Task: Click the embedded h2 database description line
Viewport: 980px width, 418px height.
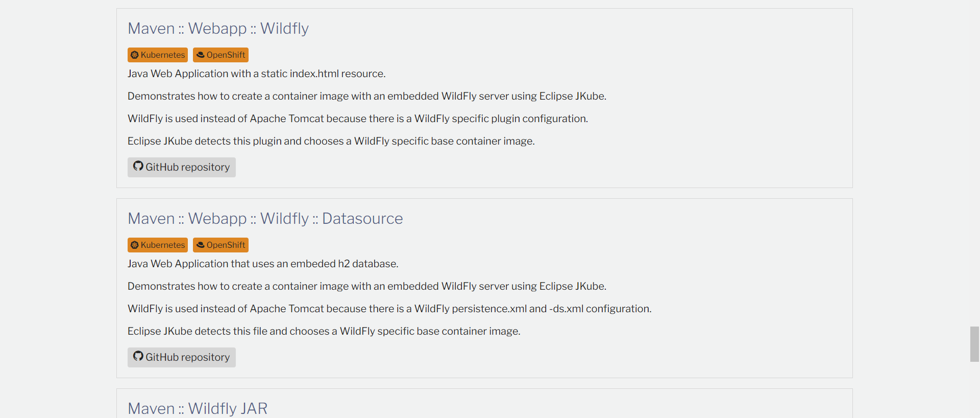Action: tap(263, 264)
